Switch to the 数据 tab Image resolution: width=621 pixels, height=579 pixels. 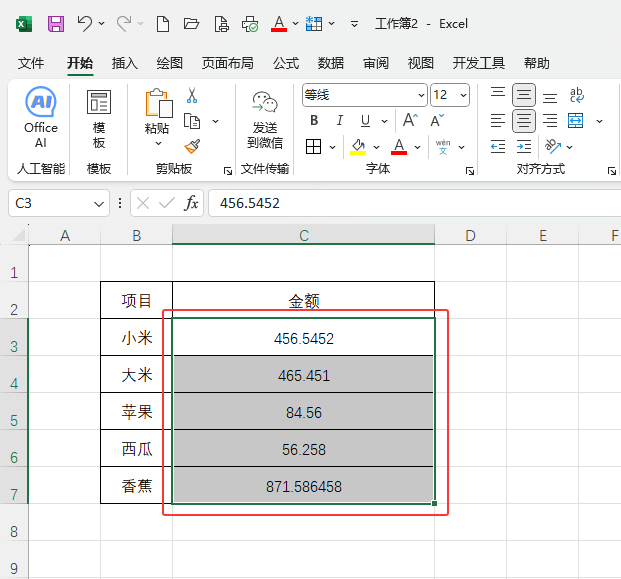[x=331, y=63]
